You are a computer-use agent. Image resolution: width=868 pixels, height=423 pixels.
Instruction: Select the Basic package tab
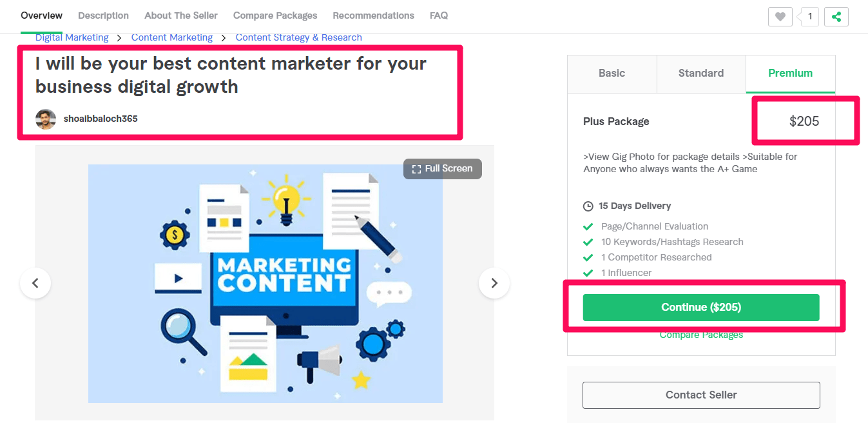(x=612, y=74)
